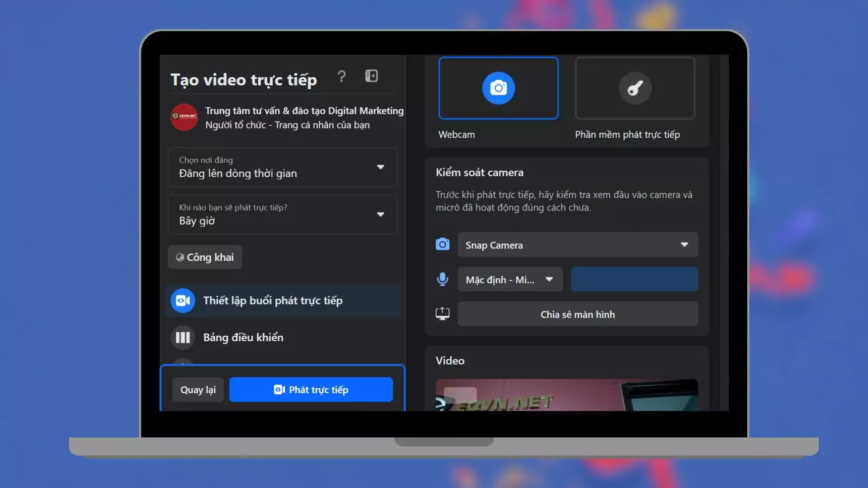Click the camera icon beside Snap Camera
The height and width of the screenshot is (488, 868).
point(442,244)
